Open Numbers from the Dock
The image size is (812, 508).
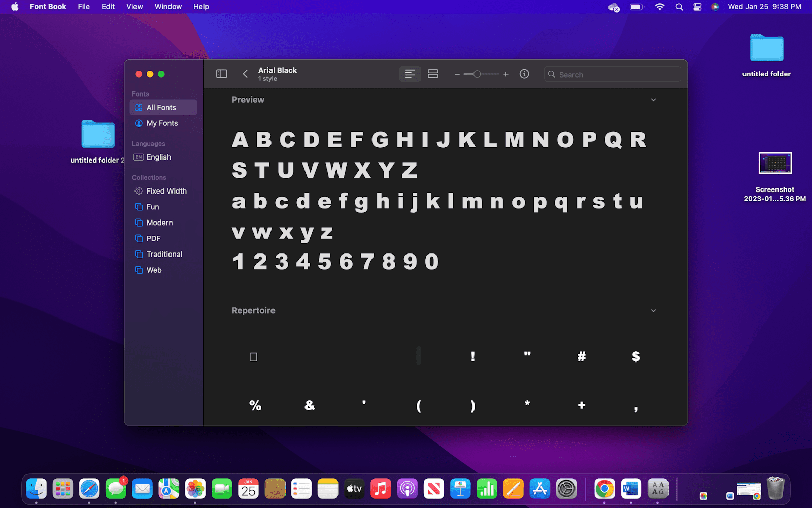[x=487, y=489]
